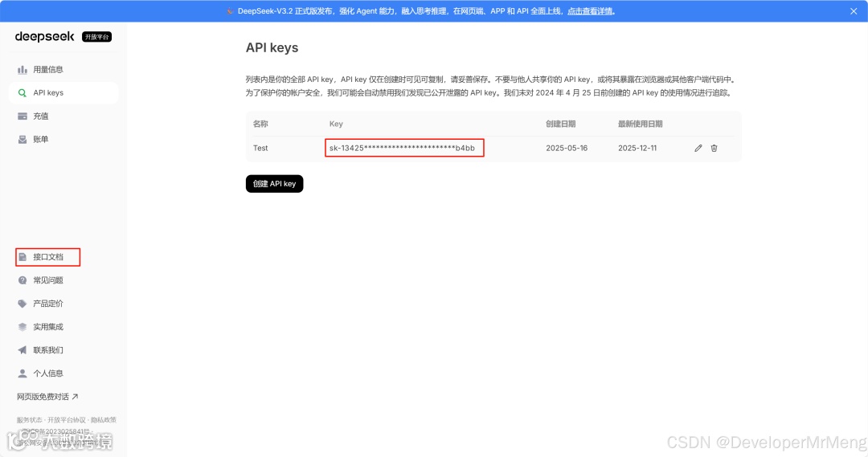Click the price tag icon beside 产品定价

click(23, 304)
